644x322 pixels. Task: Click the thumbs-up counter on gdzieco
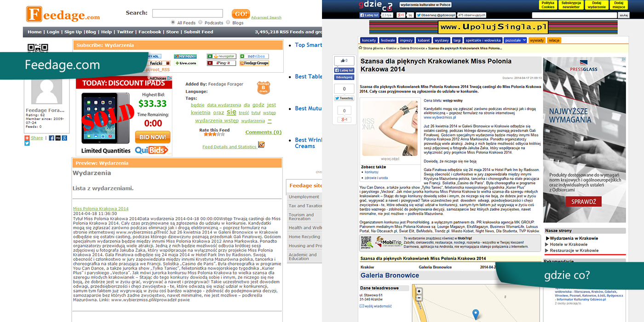(344, 61)
